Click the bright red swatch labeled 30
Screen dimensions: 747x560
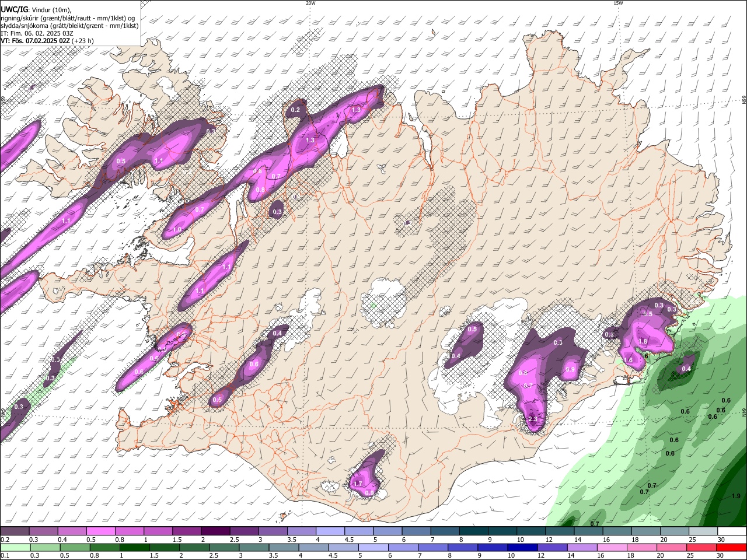(x=731, y=548)
